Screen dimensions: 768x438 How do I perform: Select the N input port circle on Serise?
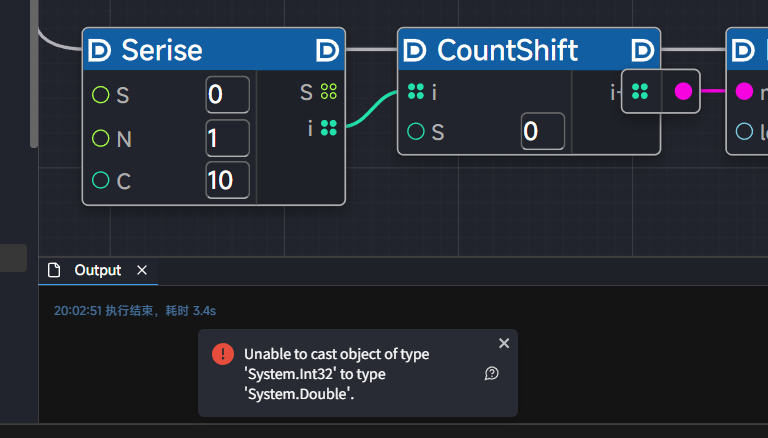tap(100, 138)
